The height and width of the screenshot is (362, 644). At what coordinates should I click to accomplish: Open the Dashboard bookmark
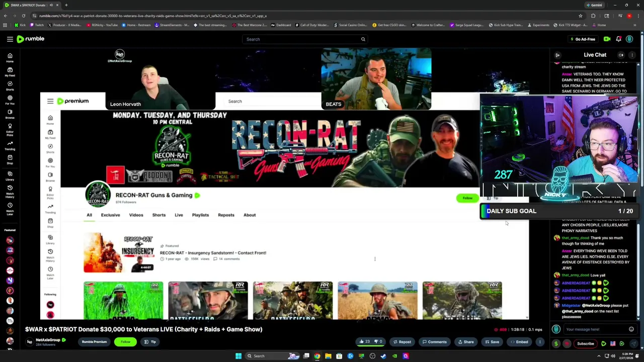click(x=281, y=25)
